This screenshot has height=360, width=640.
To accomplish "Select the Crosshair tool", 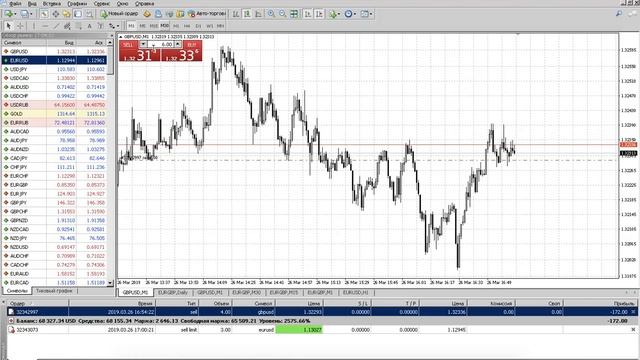I will click(20, 26).
